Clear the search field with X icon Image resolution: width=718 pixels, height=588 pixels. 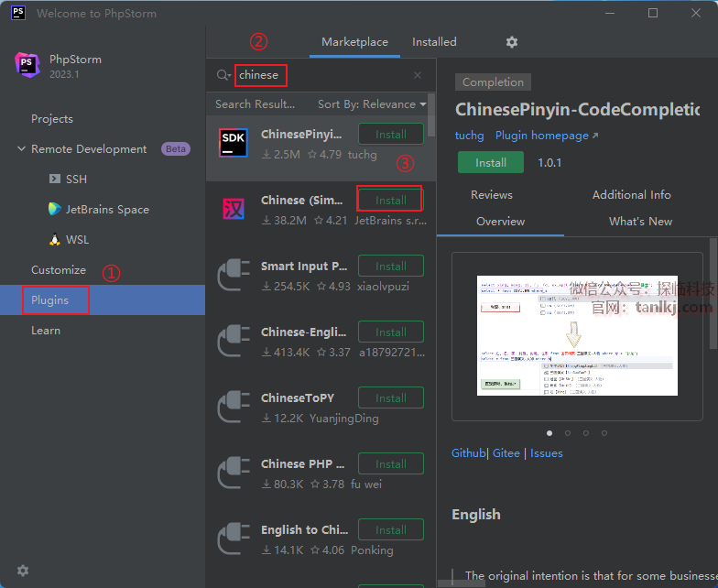point(418,75)
